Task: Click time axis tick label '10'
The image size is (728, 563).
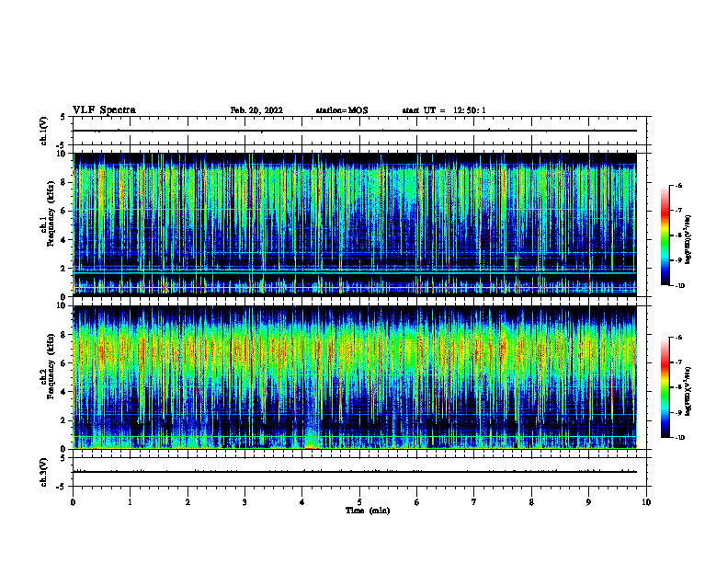Action: 646,502
